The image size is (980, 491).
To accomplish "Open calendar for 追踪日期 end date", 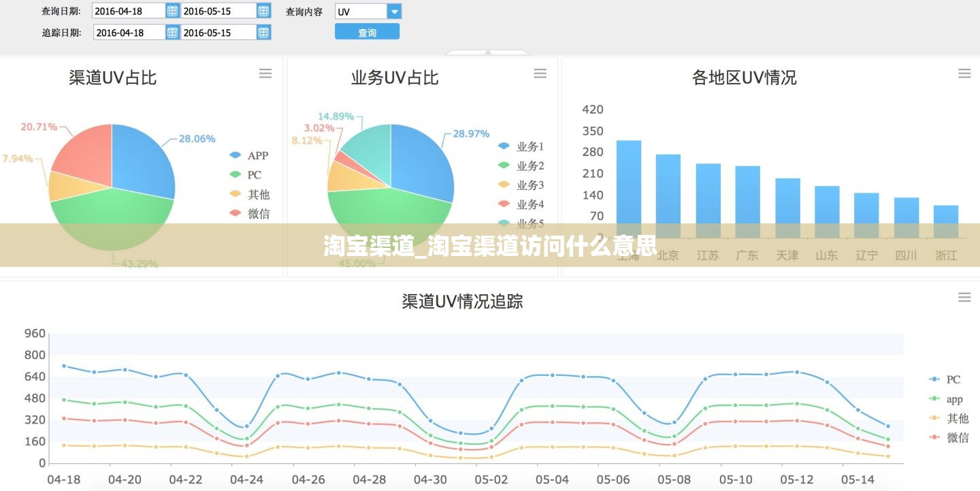I will pyautogui.click(x=264, y=32).
